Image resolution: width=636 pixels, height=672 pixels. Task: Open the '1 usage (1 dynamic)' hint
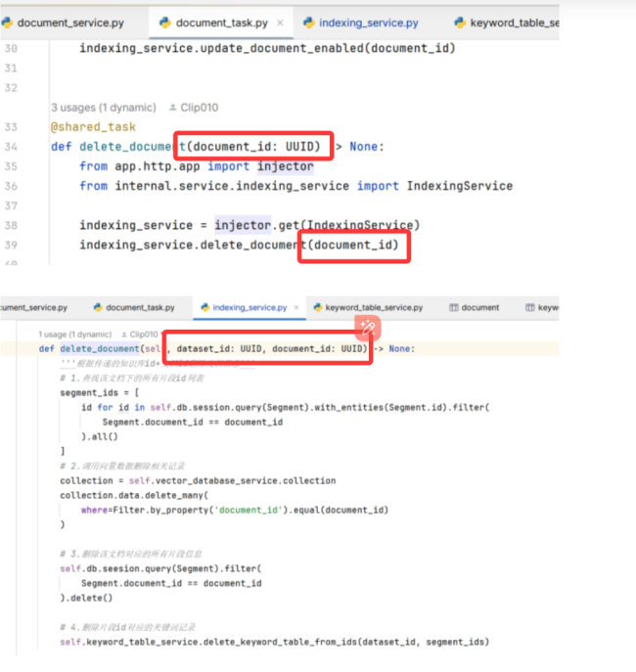point(75,335)
